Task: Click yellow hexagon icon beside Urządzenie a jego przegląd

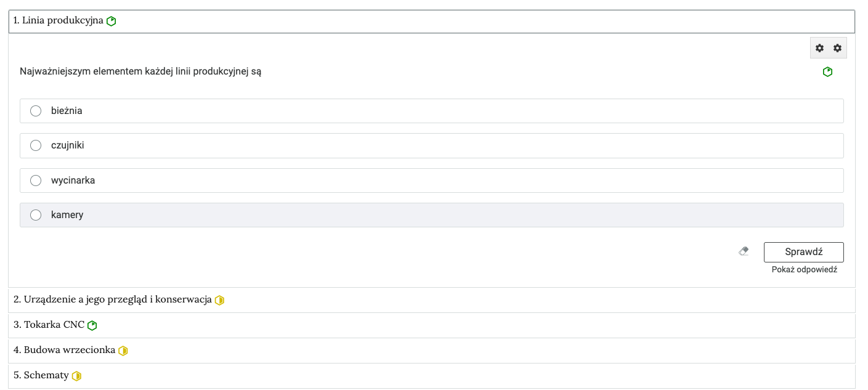Action: (219, 301)
